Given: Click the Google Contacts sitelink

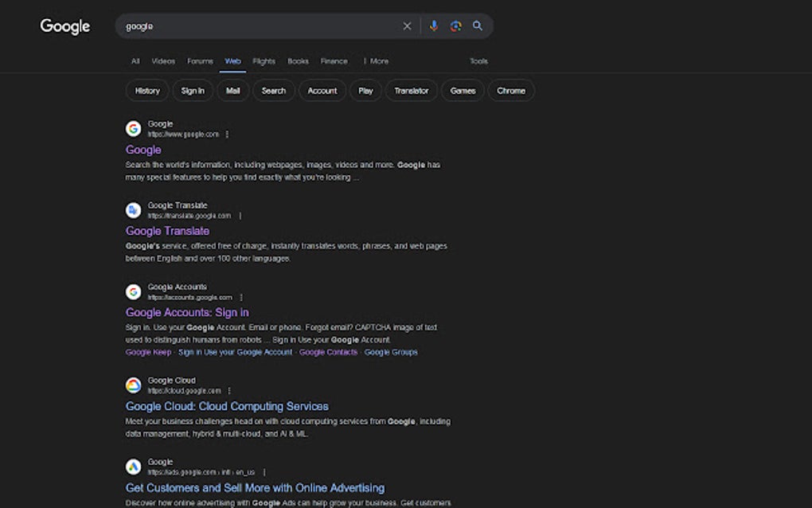Looking at the screenshot, I should (329, 352).
